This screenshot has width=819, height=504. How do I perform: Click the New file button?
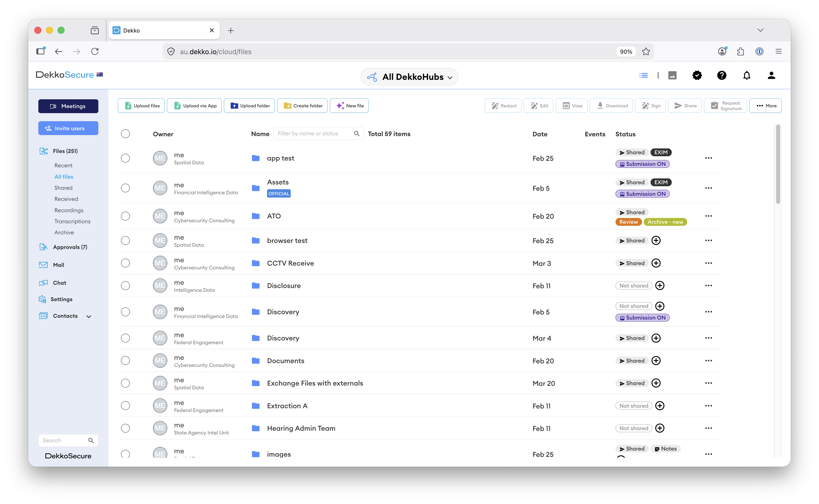click(349, 106)
